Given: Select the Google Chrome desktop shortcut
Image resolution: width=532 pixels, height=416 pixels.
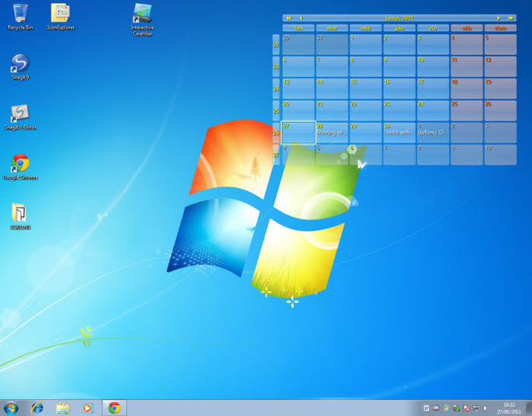Looking at the screenshot, I should point(20,166).
